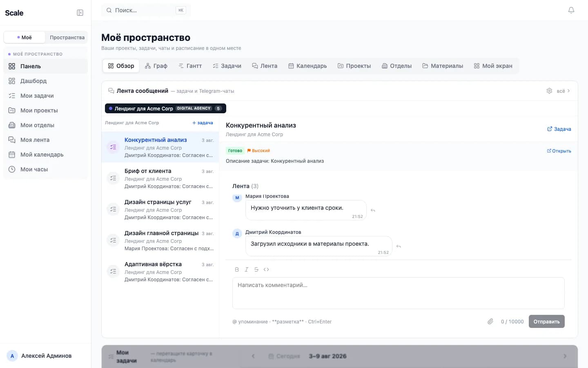Screen dimensions: 588x368
Task: Go to Дашборд in the sidebar
Action: click(x=46, y=81)
